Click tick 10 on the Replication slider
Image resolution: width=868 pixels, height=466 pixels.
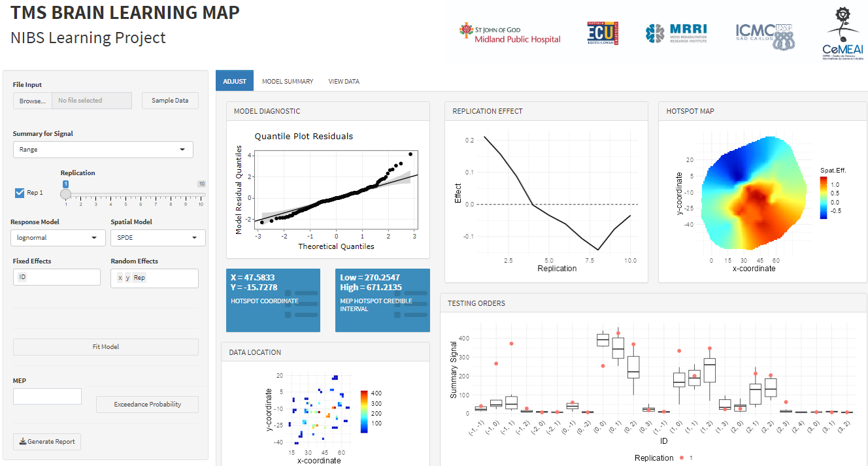point(201,204)
